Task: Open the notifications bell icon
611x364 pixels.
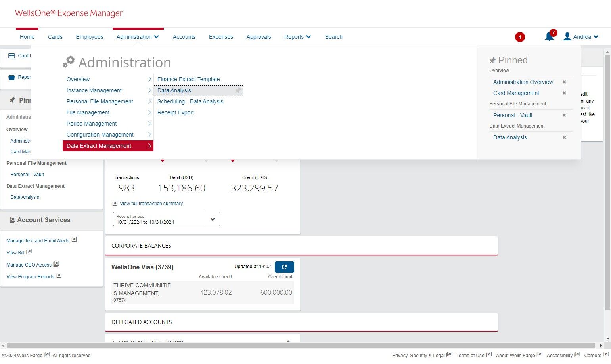Action: click(x=549, y=36)
